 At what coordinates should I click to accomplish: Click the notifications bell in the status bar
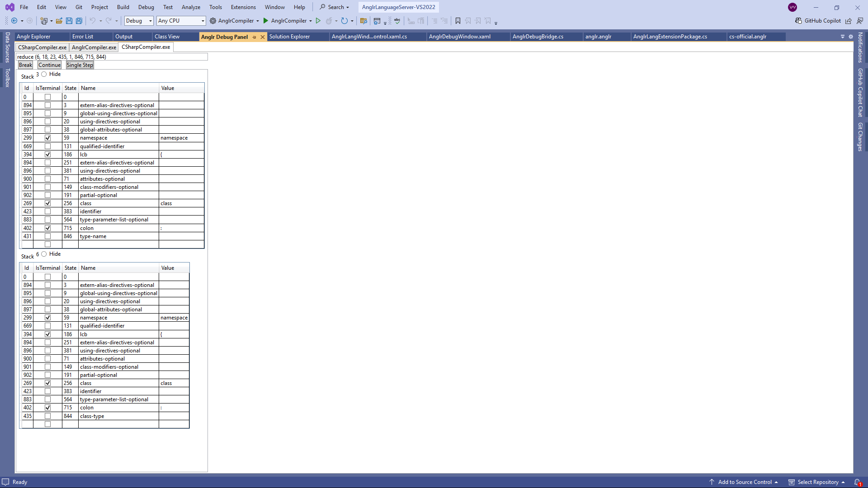[x=858, y=482]
